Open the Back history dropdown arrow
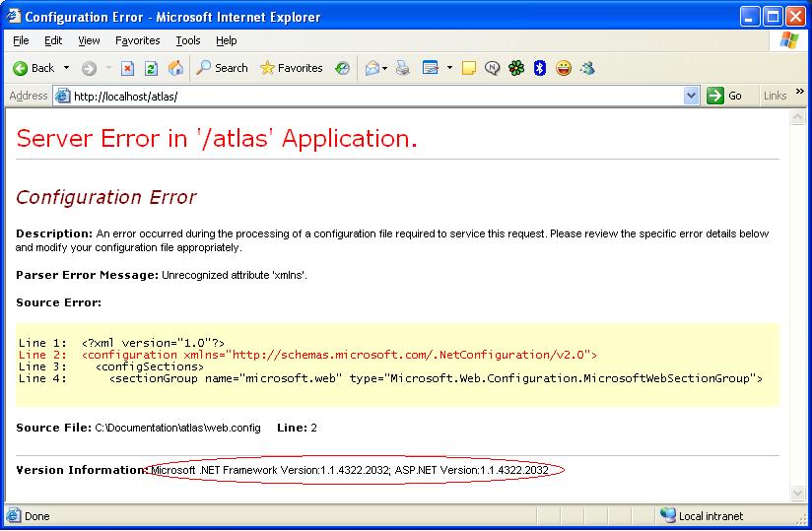The image size is (812, 531). (66, 68)
